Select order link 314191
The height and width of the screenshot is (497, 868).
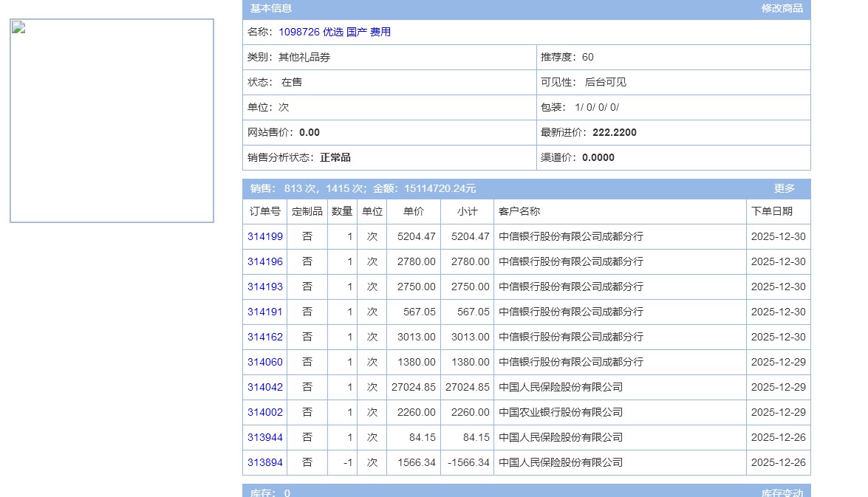click(265, 312)
